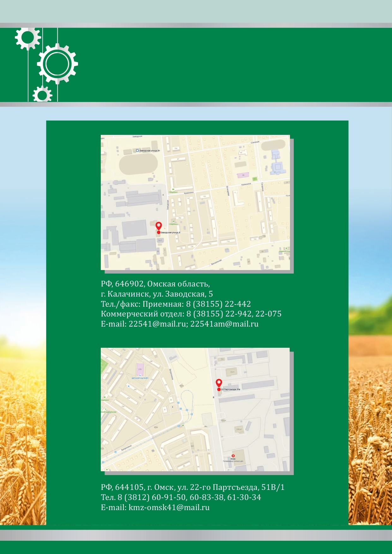Viewport: 392px width, 554px height.
Task: Click the email address 22541am@mail.ru
Action: [x=225, y=324]
